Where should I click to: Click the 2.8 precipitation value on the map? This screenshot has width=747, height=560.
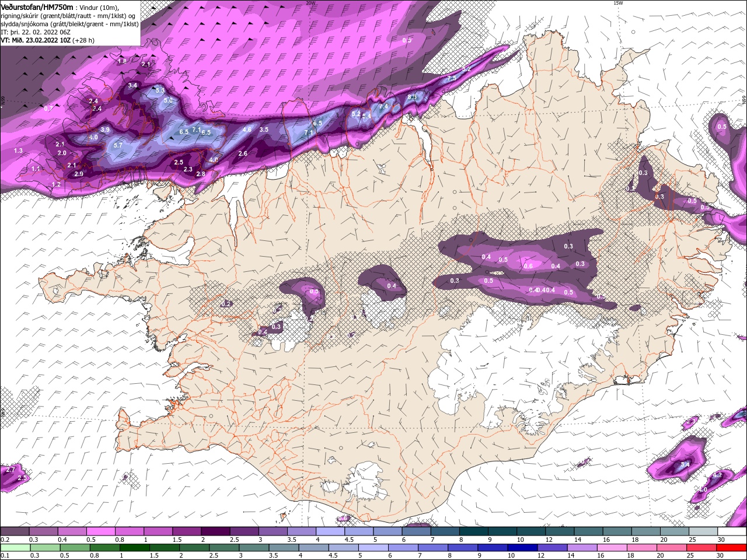pyautogui.click(x=201, y=174)
